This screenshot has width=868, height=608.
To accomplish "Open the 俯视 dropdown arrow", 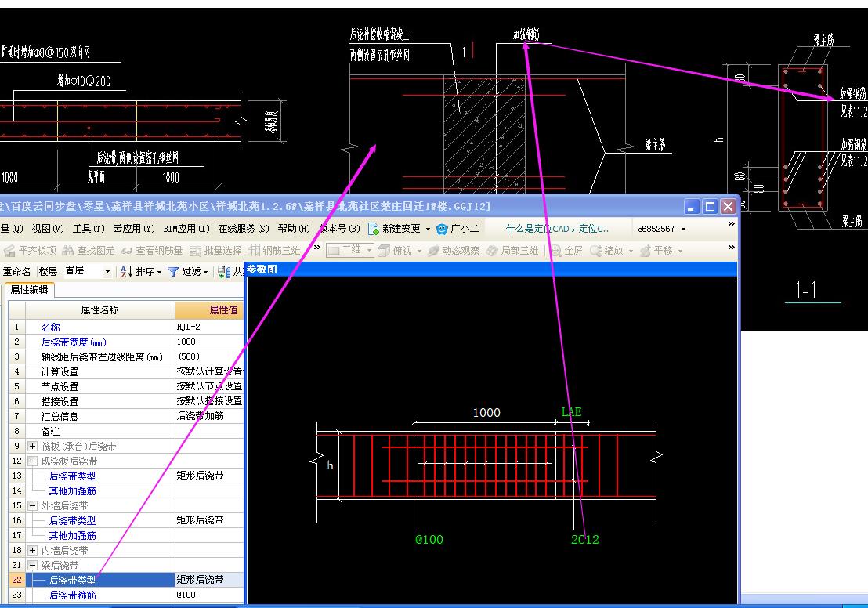I will pos(419,251).
